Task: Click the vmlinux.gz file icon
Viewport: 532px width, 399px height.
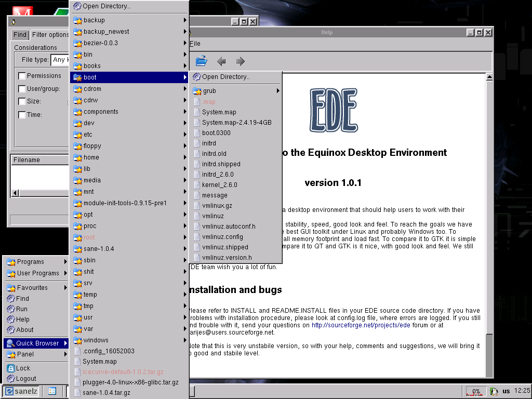Action: (x=197, y=206)
